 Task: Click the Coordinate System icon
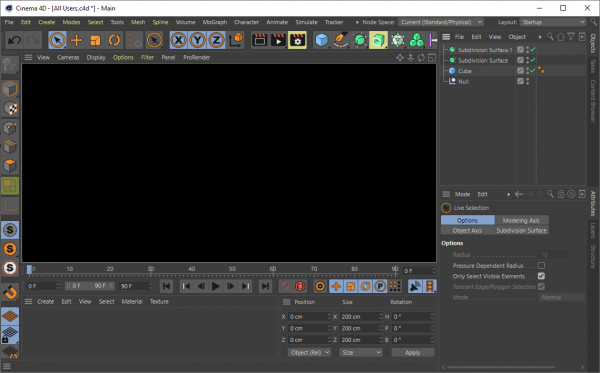[236, 40]
